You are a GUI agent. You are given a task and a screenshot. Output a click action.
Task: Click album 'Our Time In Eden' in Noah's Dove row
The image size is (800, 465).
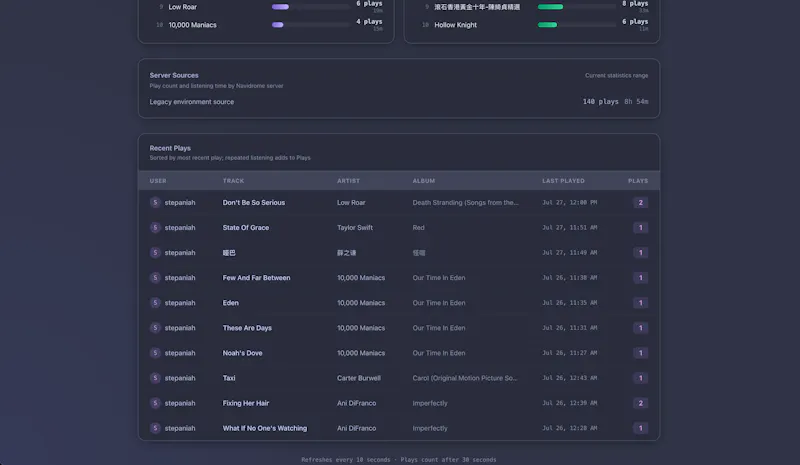[439, 353]
